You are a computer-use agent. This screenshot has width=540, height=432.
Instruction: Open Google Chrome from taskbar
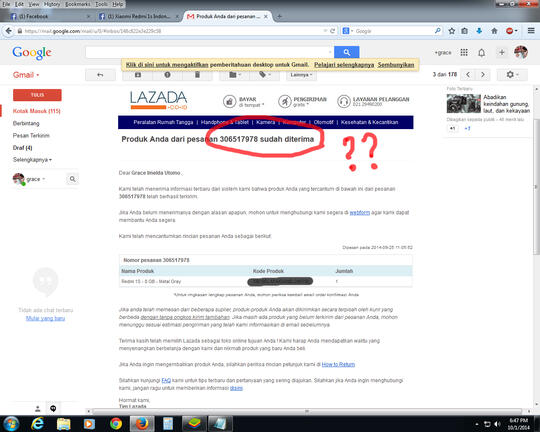pos(116,424)
